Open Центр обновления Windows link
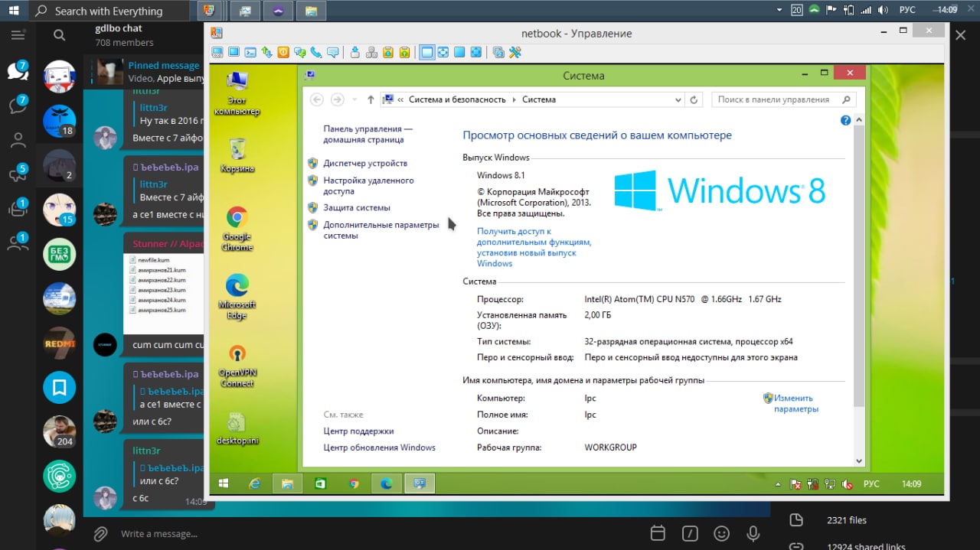The width and height of the screenshot is (980, 550). click(379, 447)
